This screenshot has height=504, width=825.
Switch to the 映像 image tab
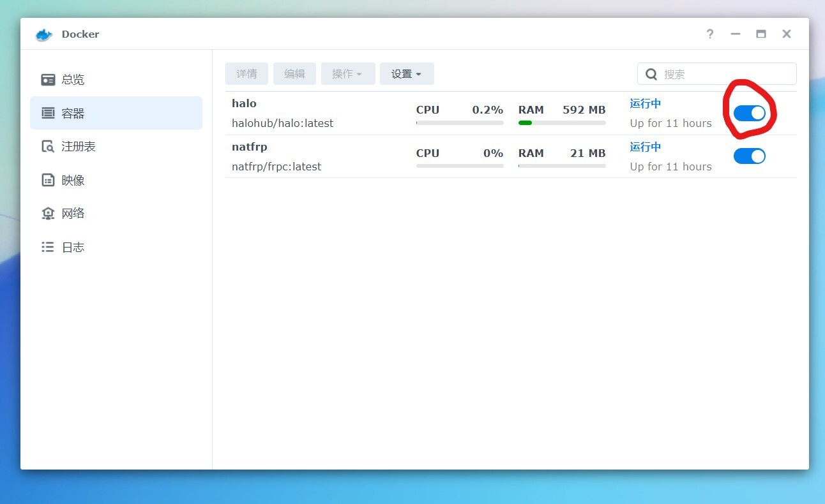click(x=73, y=181)
